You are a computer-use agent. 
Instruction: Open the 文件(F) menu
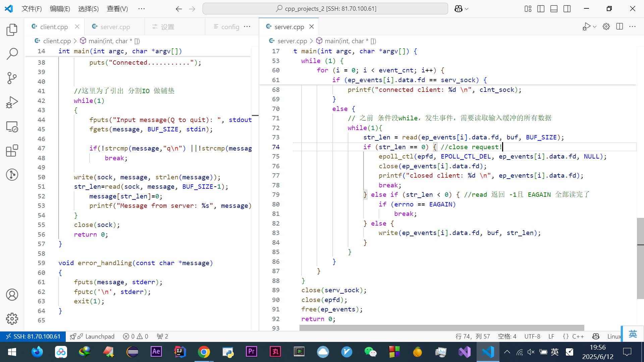32,9
